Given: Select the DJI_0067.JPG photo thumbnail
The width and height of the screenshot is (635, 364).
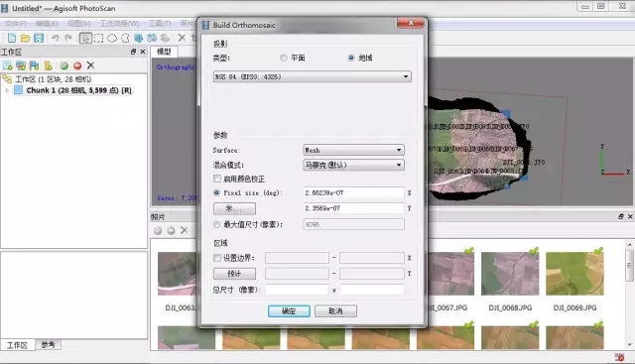Looking at the screenshot, I should tap(450, 273).
